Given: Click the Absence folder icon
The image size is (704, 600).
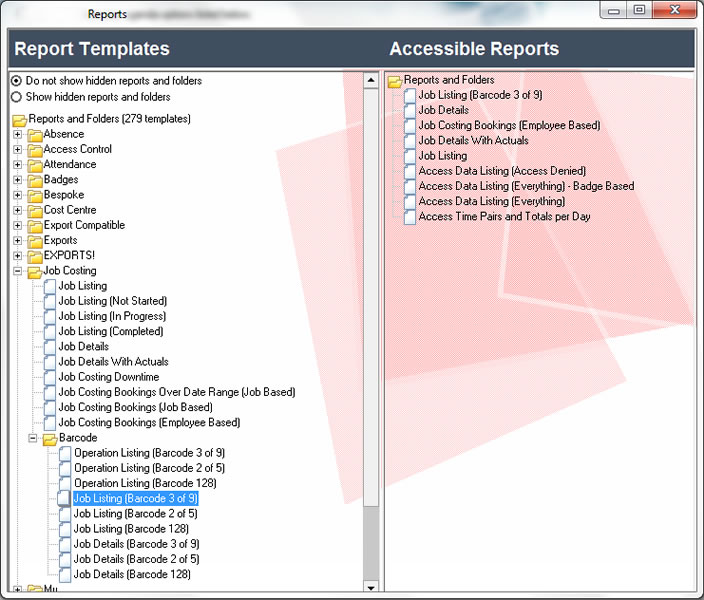Looking at the screenshot, I should [35, 134].
